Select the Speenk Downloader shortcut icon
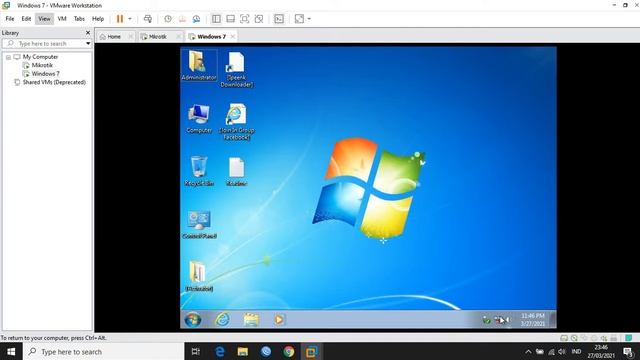Image resolution: width=640 pixels, height=360 pixels. (236, 69)
